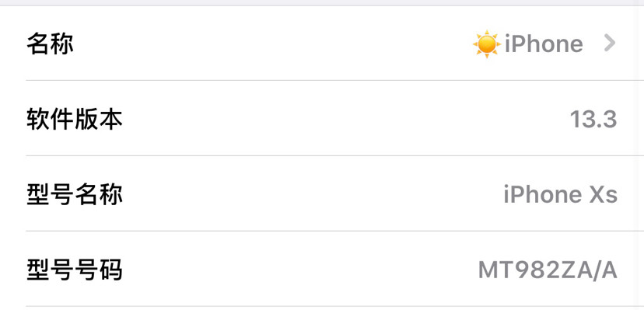Select the 型号号码 label
644x310 pixels.
coord(75,270)
